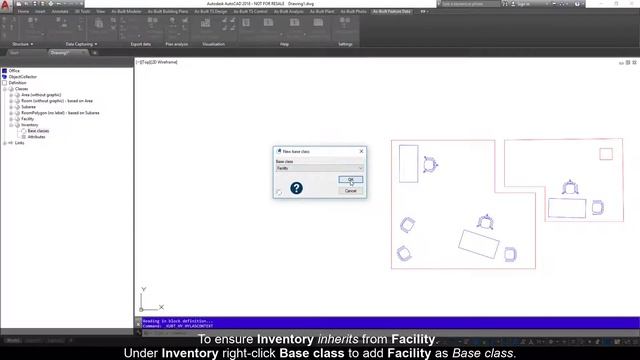Viewport: 640px width, 360px height.
Task: Switch to the Start document tab
Action: point(15,53)
